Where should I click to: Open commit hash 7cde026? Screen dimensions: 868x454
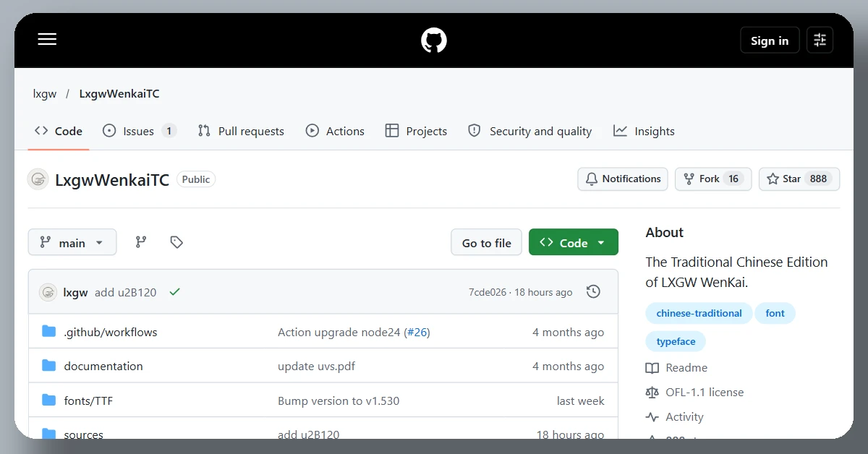[x=487, y=292]
